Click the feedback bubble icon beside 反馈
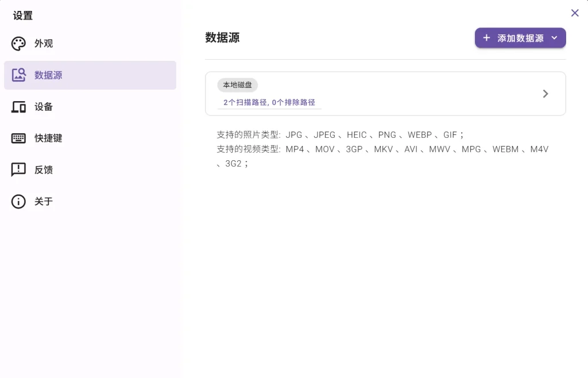The width and height of the screenshot is (588, 378). point(19,170)
